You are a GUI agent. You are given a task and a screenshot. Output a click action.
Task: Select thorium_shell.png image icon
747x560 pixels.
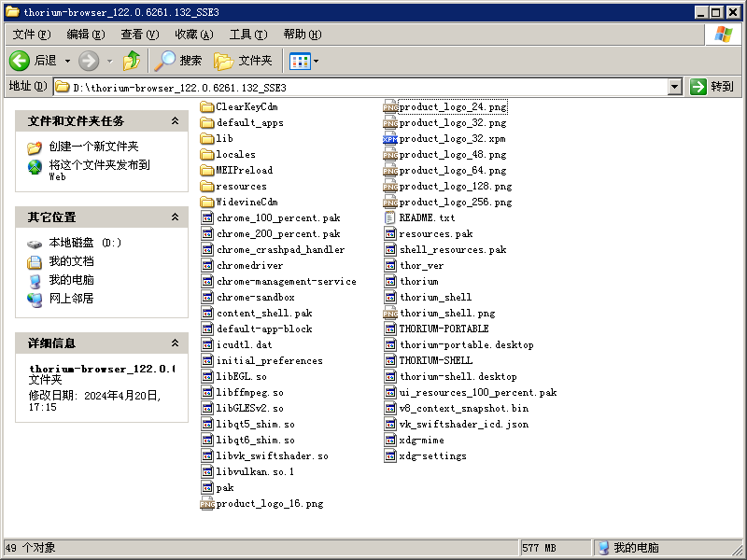point(390,314)
